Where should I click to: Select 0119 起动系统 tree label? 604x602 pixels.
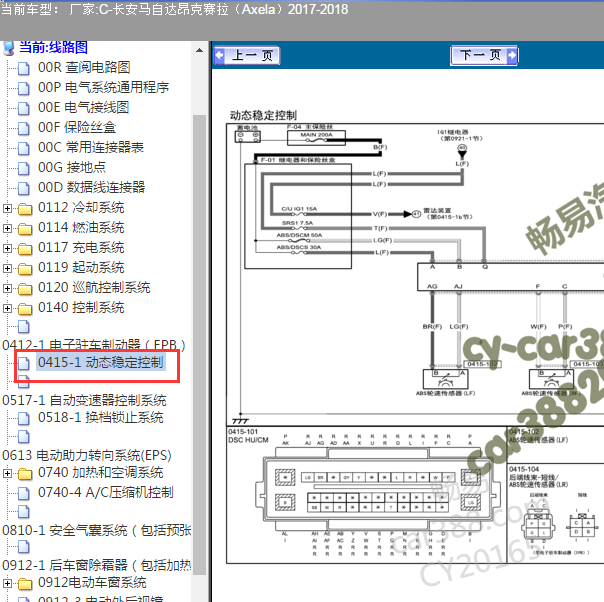pyautogui.click(x=81, y=268)
